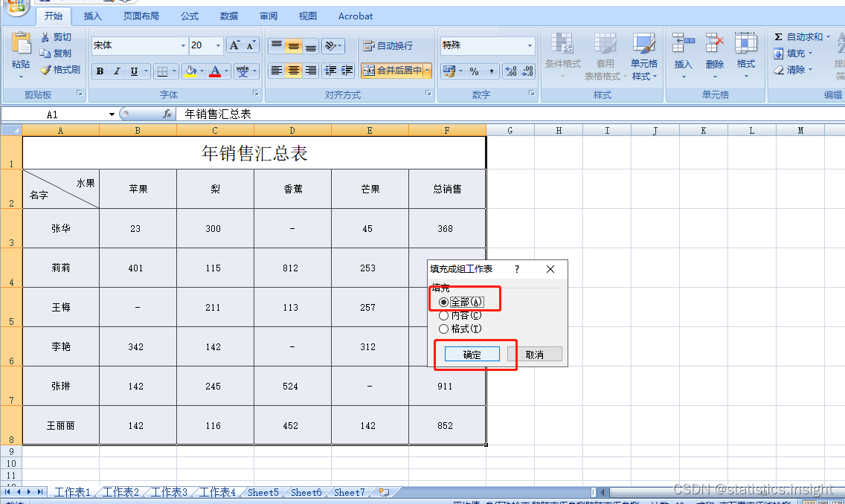Center text horizontally
Image resolution: width=845 pixels, height=504 pixels.
click(x=294, y=71)
